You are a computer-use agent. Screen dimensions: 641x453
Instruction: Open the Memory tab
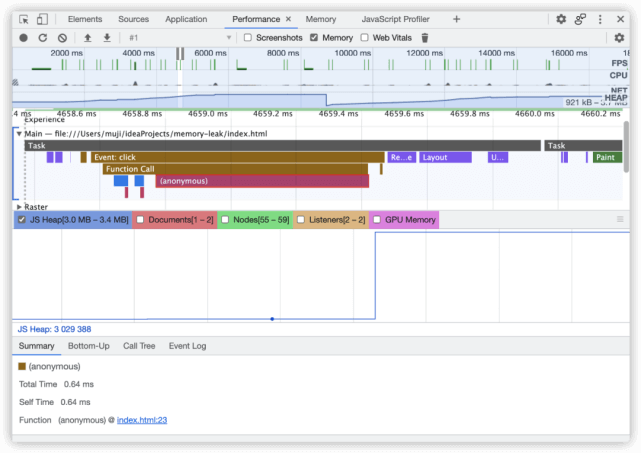click(x=320, y=19)
